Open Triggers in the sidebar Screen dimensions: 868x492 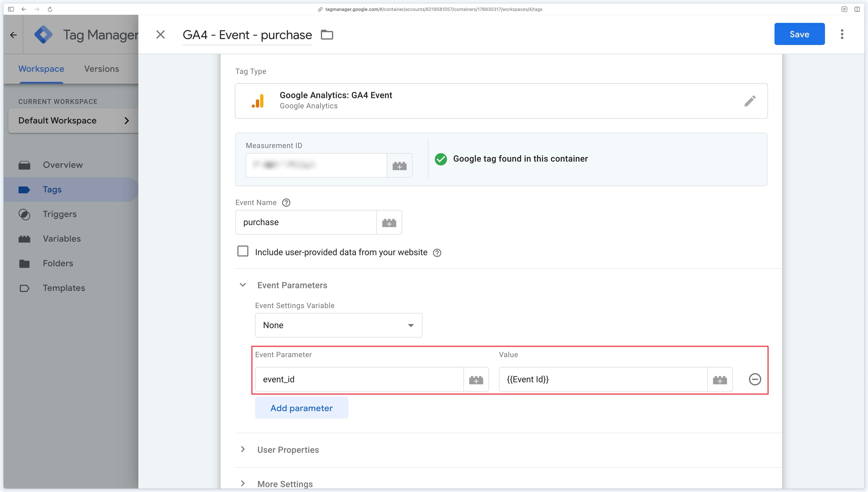[x=60, y=214]
